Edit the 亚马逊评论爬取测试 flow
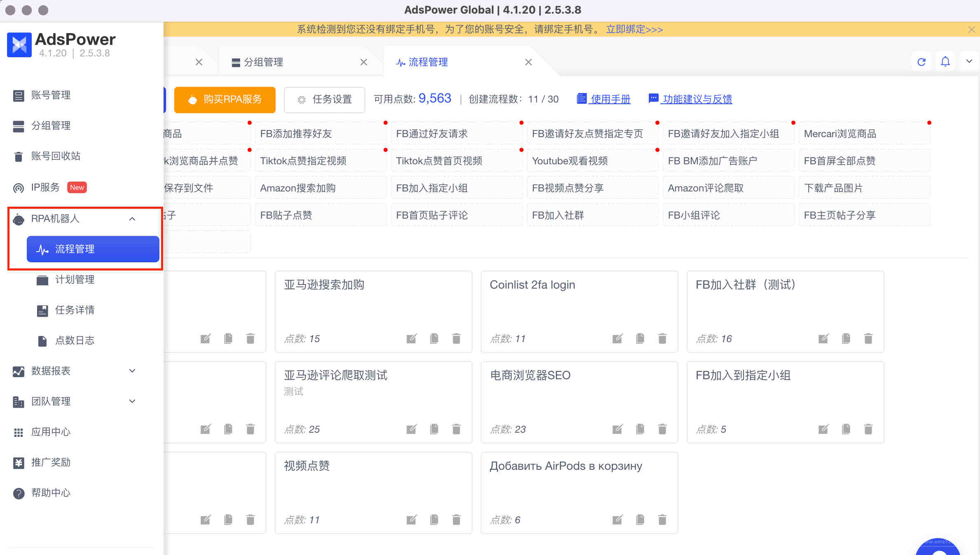Image resolution: width=980 pixels, height=555 pixels. tap(411, 429)
